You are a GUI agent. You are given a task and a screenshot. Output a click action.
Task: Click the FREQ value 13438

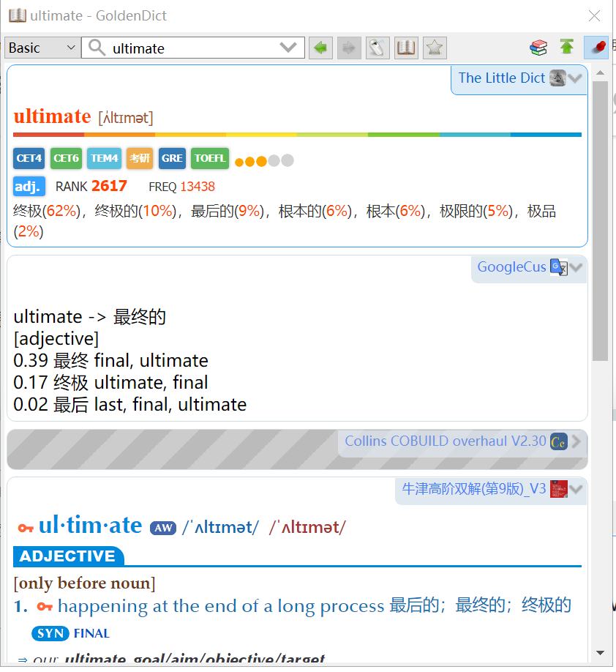click(x=198, y=187)
